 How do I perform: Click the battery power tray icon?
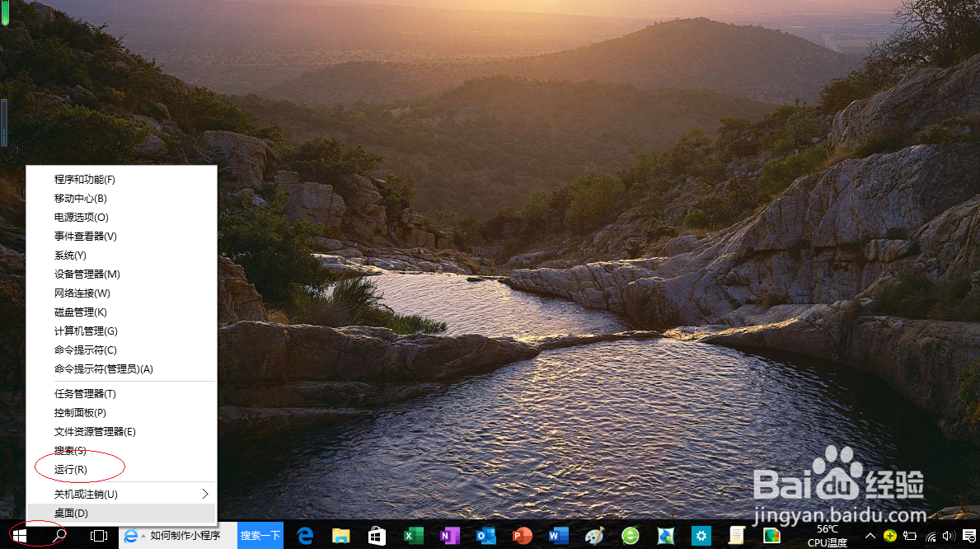click(x=910, y=536)
